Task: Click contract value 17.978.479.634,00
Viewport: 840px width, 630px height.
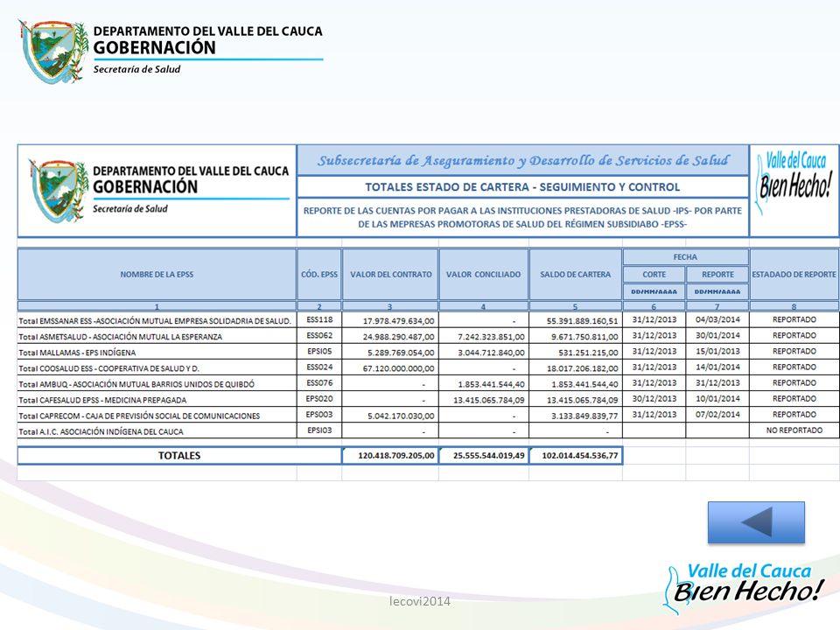Action: 399,321
